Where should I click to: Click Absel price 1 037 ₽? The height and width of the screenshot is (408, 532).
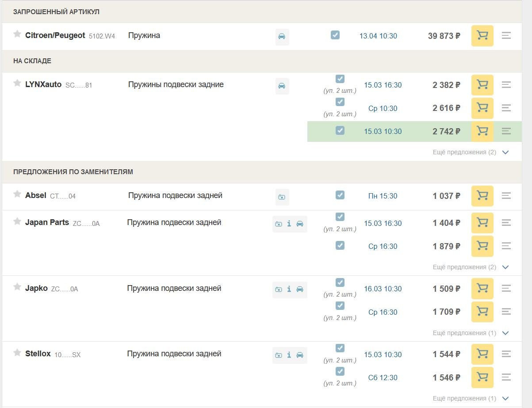point(446,196)
